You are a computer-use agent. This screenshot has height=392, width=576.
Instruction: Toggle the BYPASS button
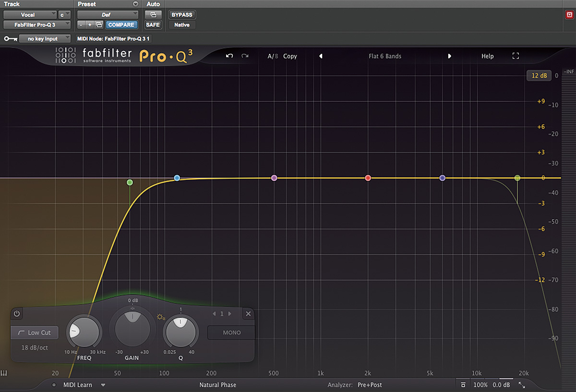click(x=182, y=15)
